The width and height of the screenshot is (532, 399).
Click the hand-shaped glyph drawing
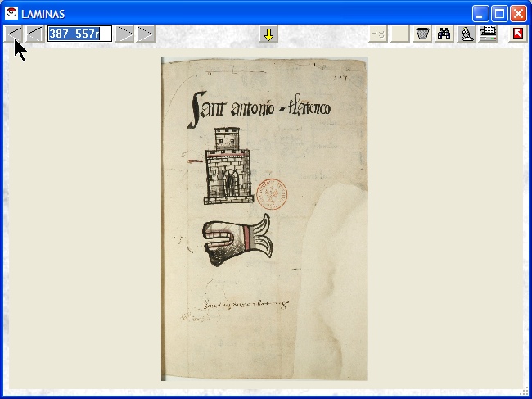pos(238,241)
